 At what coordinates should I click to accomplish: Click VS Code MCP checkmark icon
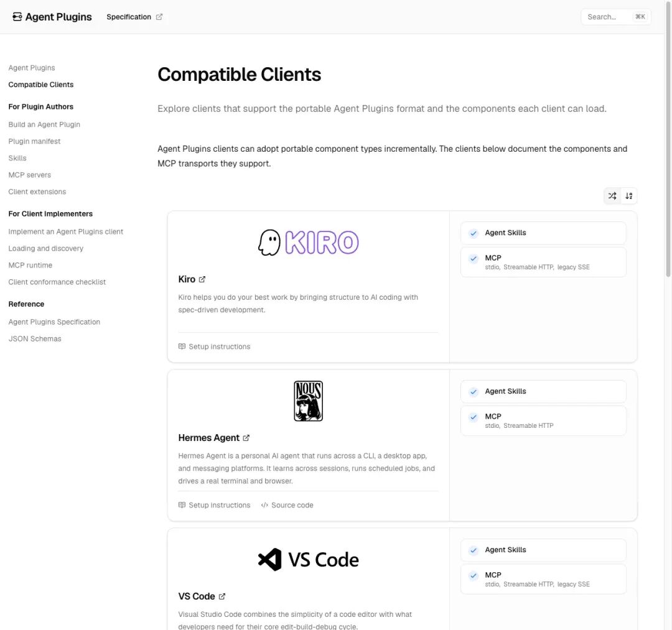click(474, 575)
